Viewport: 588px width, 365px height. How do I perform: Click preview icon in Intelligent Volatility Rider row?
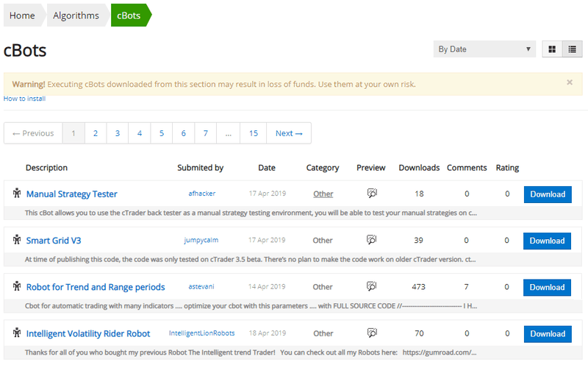372,333
